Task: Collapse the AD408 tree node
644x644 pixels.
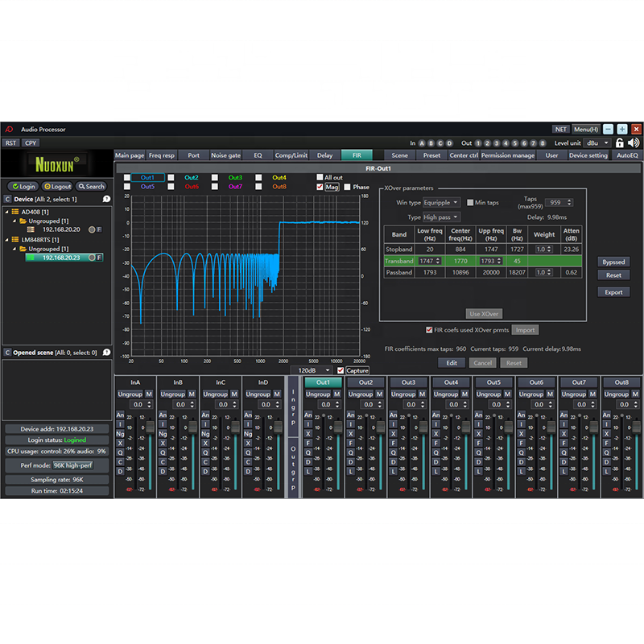Action: 7,212
